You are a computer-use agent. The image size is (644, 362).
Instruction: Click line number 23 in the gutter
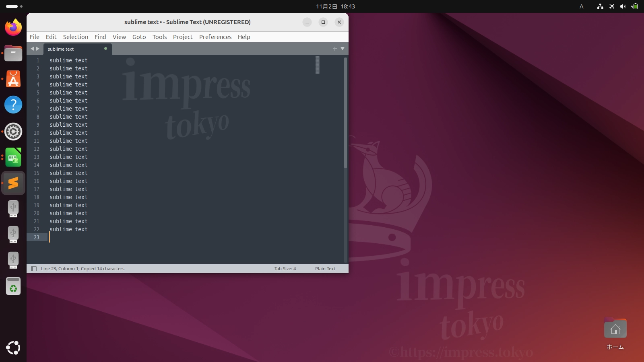point(37,237)
